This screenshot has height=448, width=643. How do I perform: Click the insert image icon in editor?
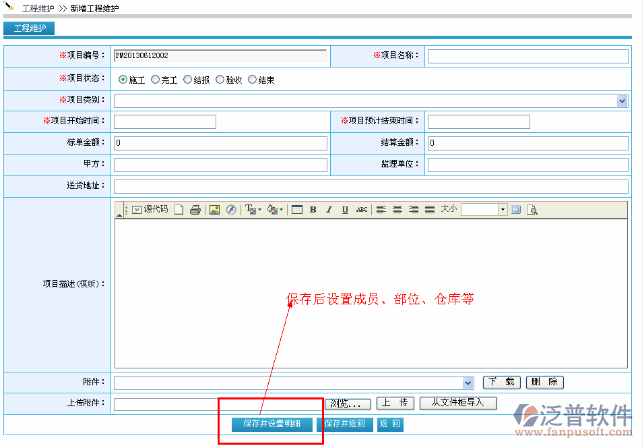(214, 210)
